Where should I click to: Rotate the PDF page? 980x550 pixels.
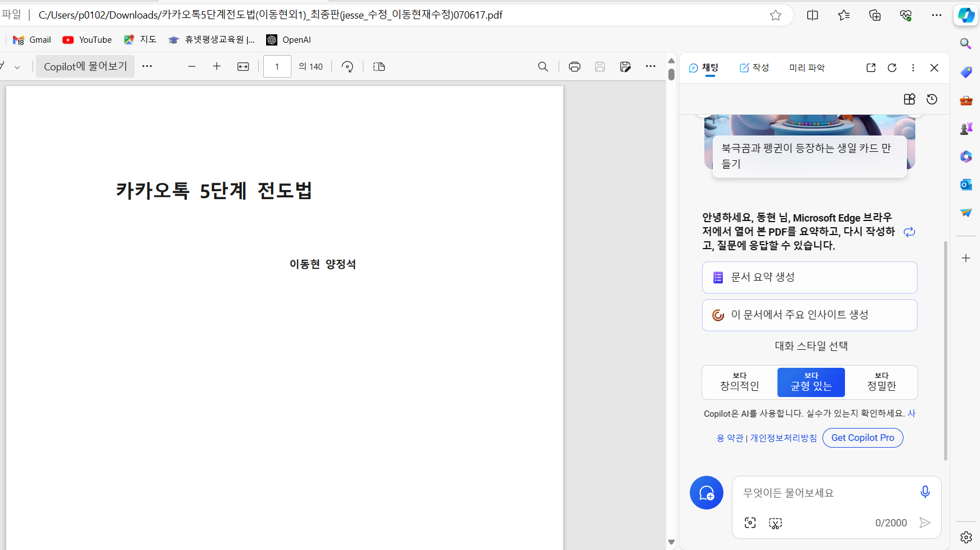(x=348, y=66)
